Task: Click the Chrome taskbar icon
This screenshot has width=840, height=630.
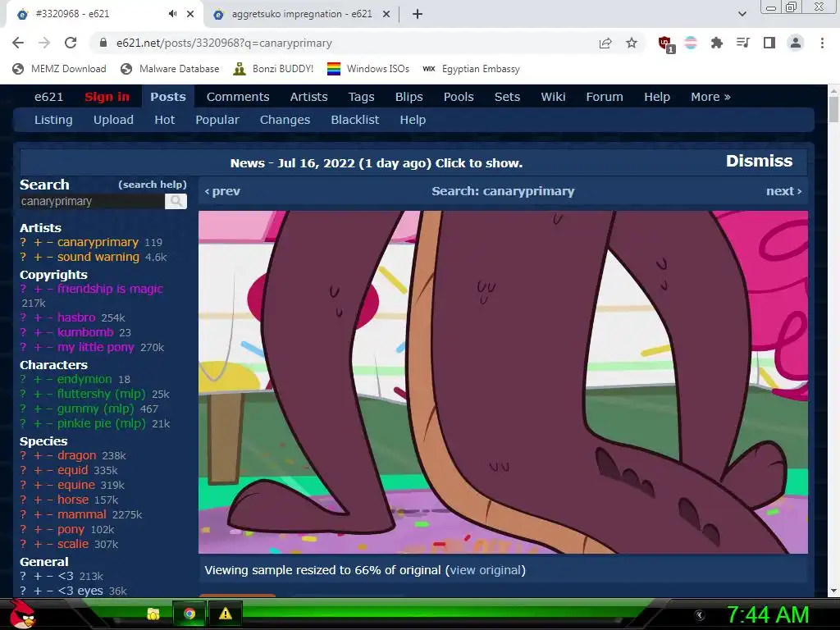Action: (x=189, y=614)
